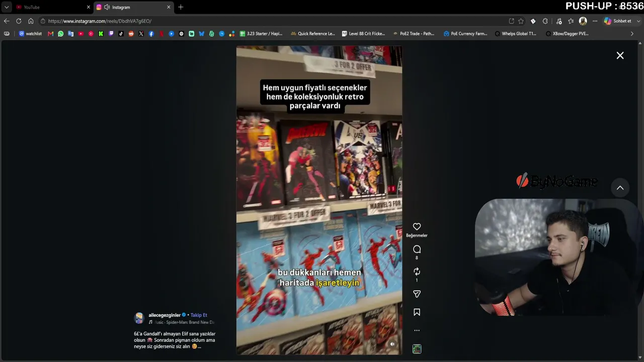
Task: Go to the browser home page
Action: tap(31, 21)
